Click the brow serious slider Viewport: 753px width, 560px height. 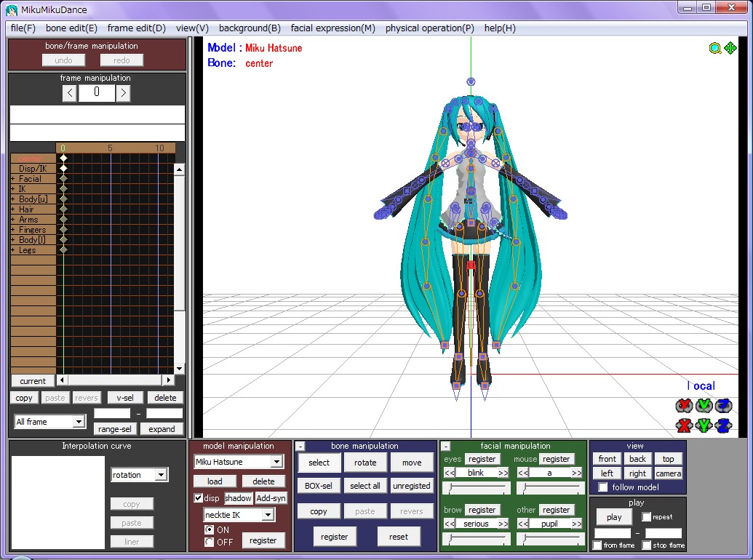point(477,539)
